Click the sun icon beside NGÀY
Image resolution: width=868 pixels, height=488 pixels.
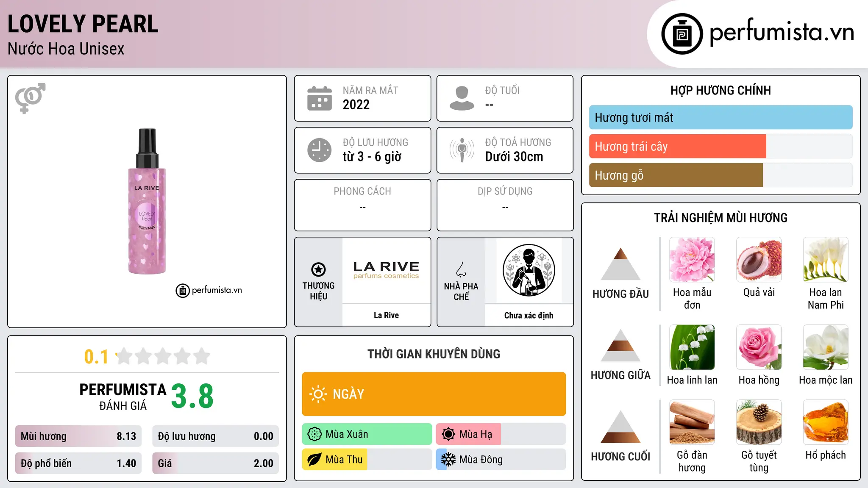[x=318, y=394]
